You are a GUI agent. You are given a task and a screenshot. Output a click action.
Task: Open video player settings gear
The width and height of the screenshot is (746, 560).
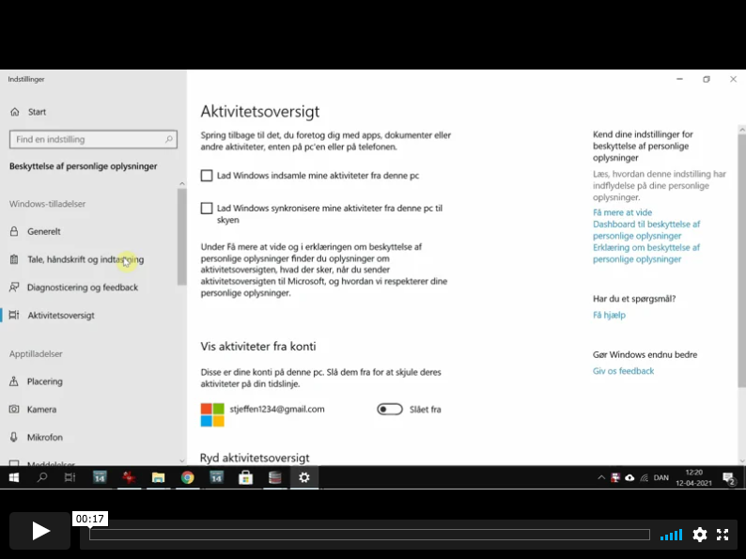tap(700, 535)
